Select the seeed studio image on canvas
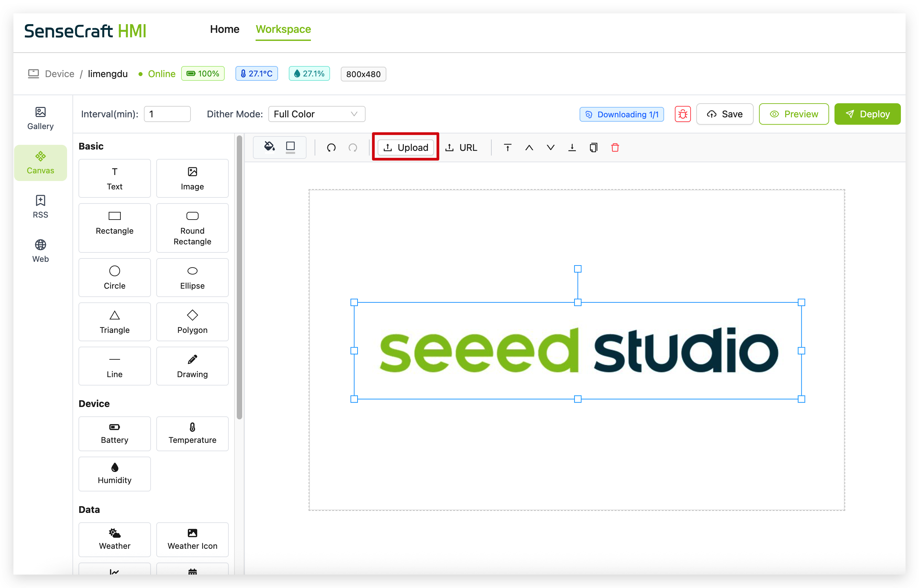919x588 pixels. pos(578,350)
